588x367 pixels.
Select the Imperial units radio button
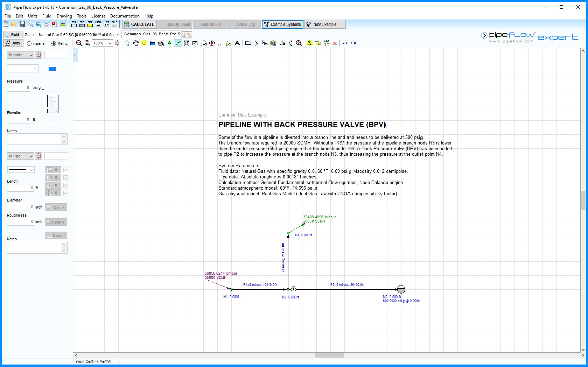(29, 43)
